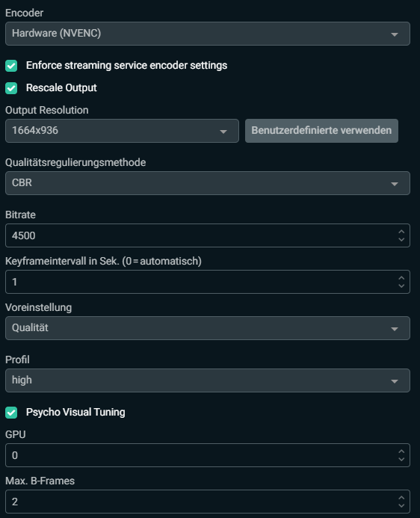Click the Keyframeintervall input field
Image resolution: width=420 pixels, height=518 pixels.
207,282
